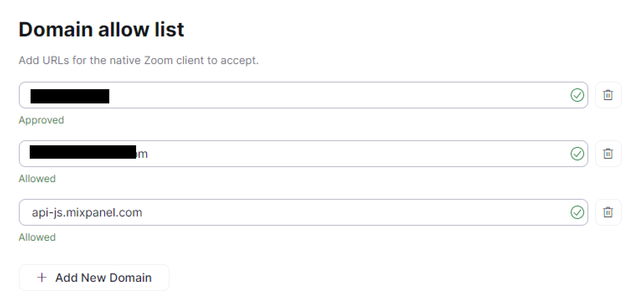Delete the first approved domain entry
The height and width of the screenshot is (304, 644).
[x=608, y=95]
